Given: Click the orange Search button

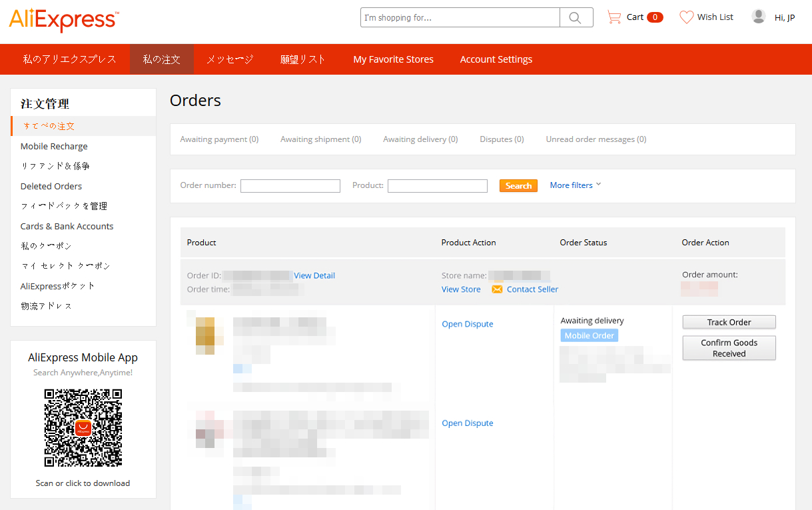Looking at the screenshot, I should (518, 186).
